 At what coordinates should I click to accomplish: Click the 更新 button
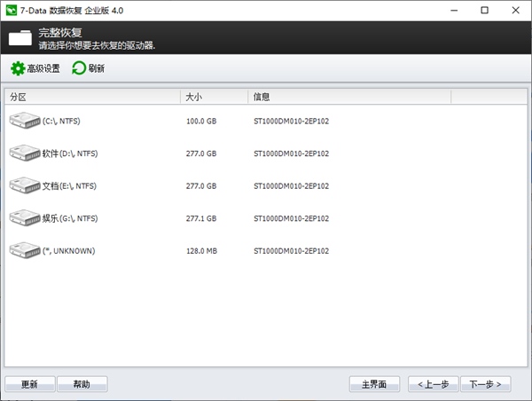[30, 384]
